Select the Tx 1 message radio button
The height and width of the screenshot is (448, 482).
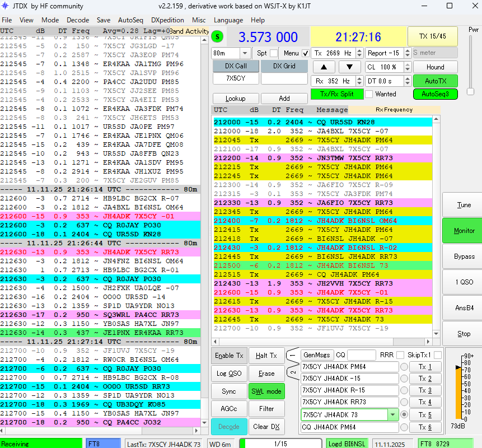pyautogui.click(x=404, y=367)
